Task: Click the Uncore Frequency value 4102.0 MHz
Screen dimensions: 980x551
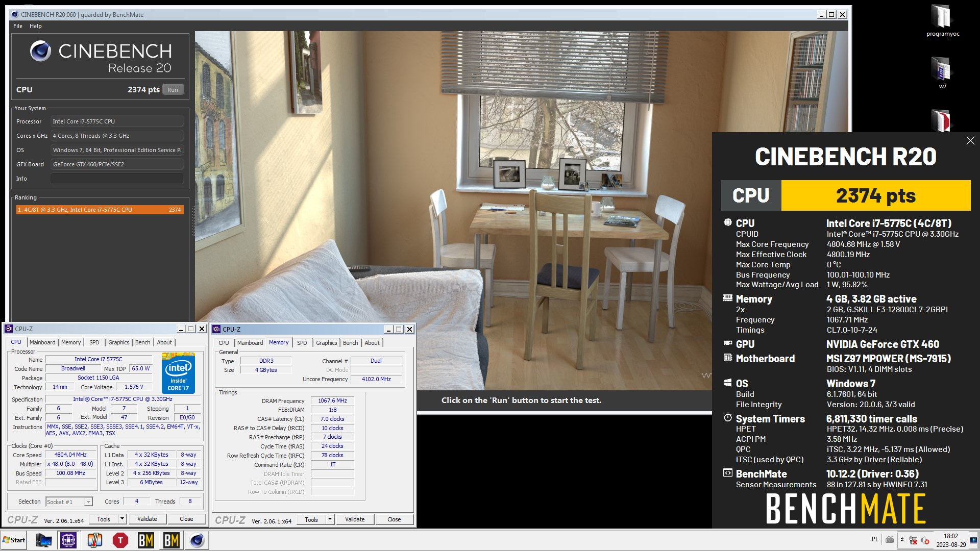Action: coord(376,379)
